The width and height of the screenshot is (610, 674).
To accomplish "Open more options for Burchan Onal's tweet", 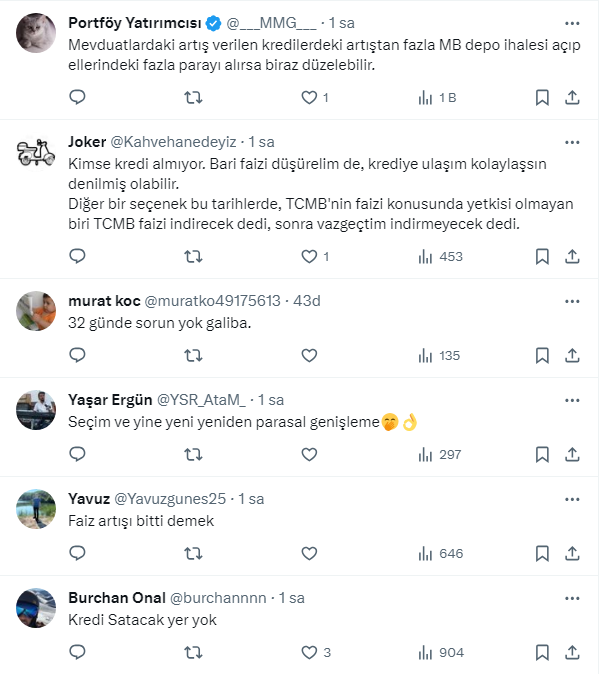I will (x=571, y=598).
